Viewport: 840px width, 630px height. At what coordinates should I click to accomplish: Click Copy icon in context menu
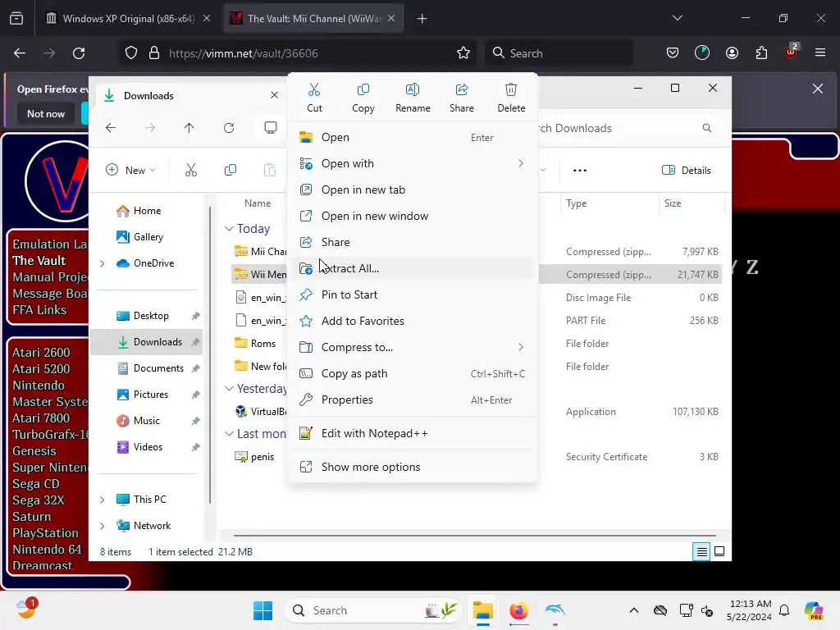[363, 98]
